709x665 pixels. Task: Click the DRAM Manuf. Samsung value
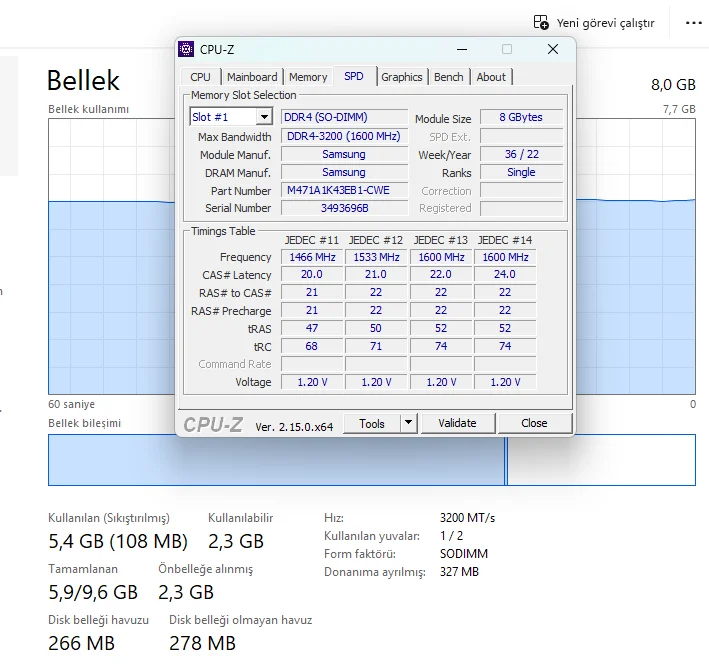point(344,172)
